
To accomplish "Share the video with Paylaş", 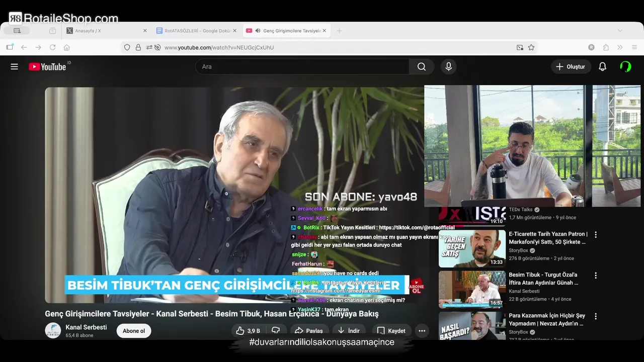I will coord(308,331).
